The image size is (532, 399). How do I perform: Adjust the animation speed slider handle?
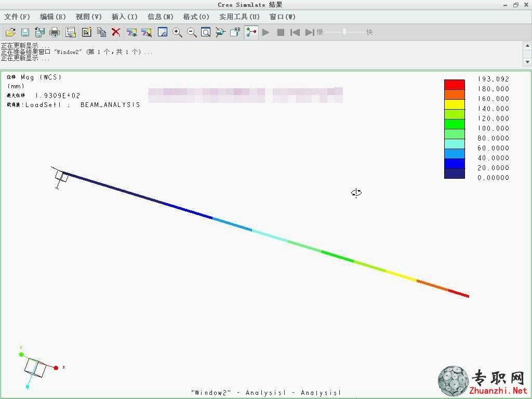[345, 32]
